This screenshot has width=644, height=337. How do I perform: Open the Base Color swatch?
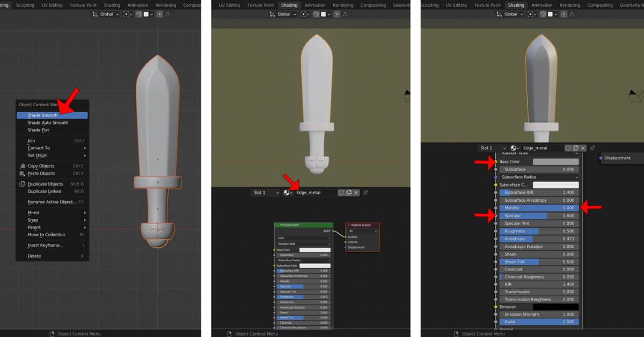point(555,161)
